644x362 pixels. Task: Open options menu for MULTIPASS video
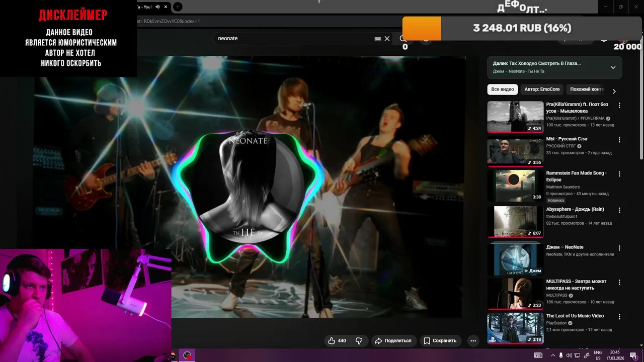[619, 282]
